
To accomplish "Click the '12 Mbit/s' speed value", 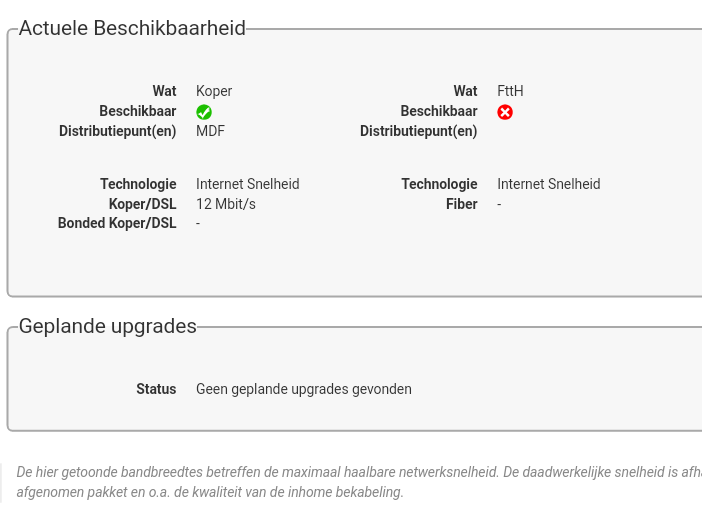I will 226,204.
